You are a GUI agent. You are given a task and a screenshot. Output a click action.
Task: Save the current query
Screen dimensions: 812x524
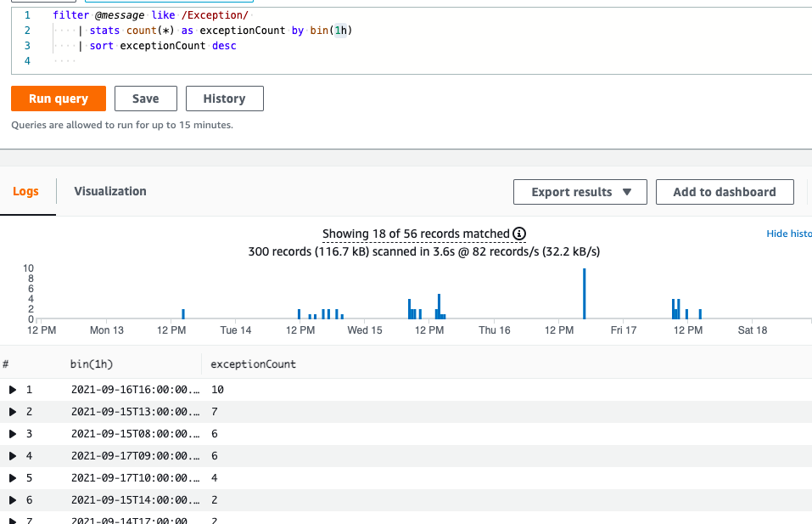(145, 99)
